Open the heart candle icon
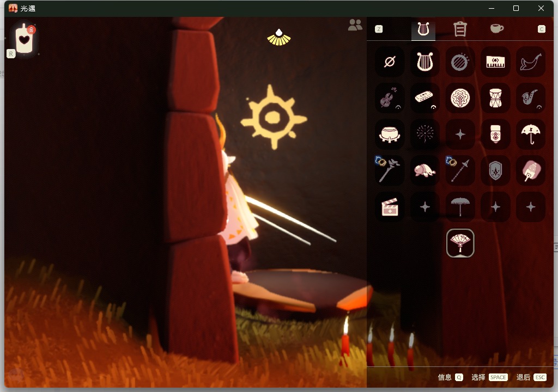The width and height of the screenshot is (558, 392). (x=25, y=39)
